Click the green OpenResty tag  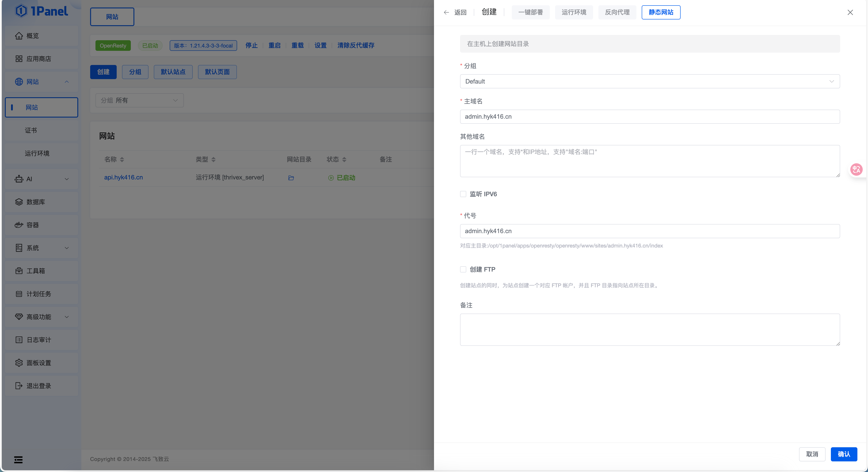tap(113, 46)
